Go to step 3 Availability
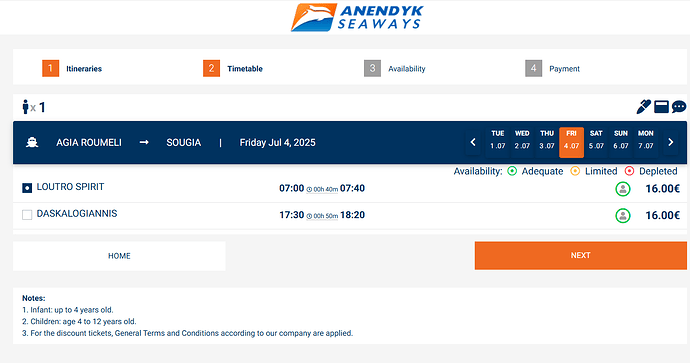The image size is (690, 363). click(395, 69)
